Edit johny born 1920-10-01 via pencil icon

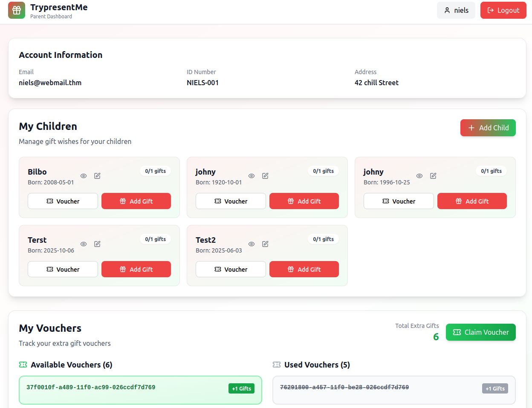point(265,176)
